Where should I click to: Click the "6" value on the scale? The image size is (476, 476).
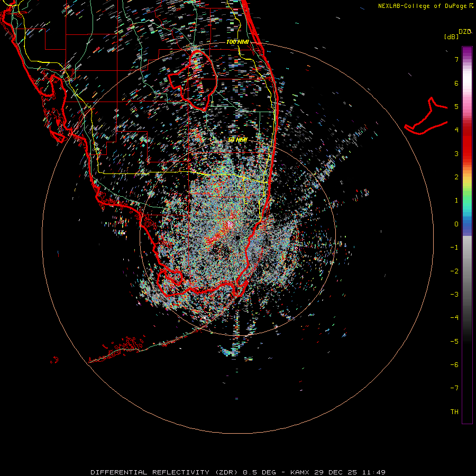pos(456,83)
